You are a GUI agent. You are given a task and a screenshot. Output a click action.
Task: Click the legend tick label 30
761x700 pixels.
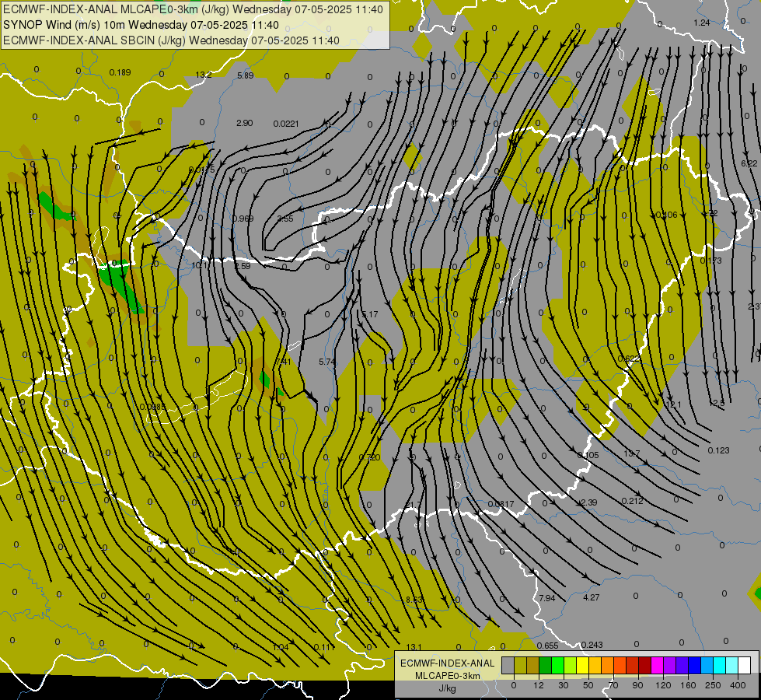click(x=563, y=685)
